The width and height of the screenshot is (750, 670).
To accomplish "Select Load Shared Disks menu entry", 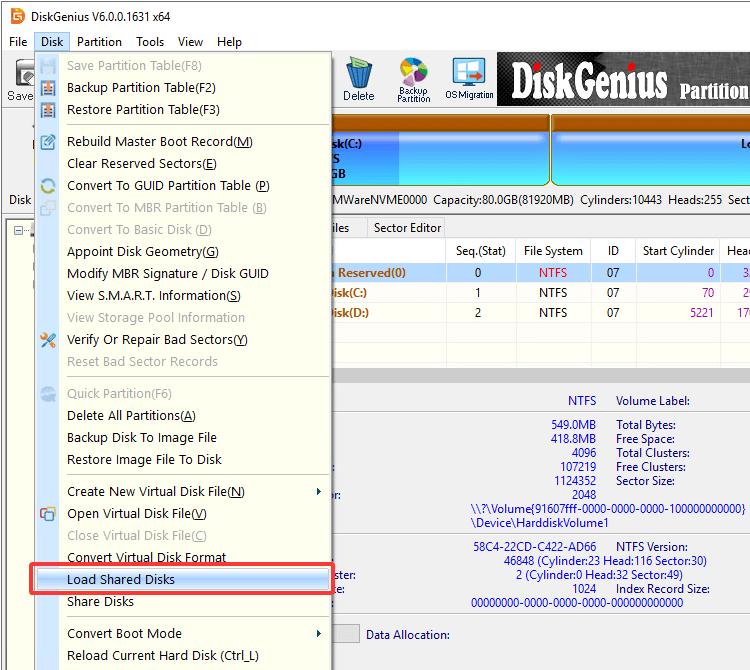I will (120, 580).
